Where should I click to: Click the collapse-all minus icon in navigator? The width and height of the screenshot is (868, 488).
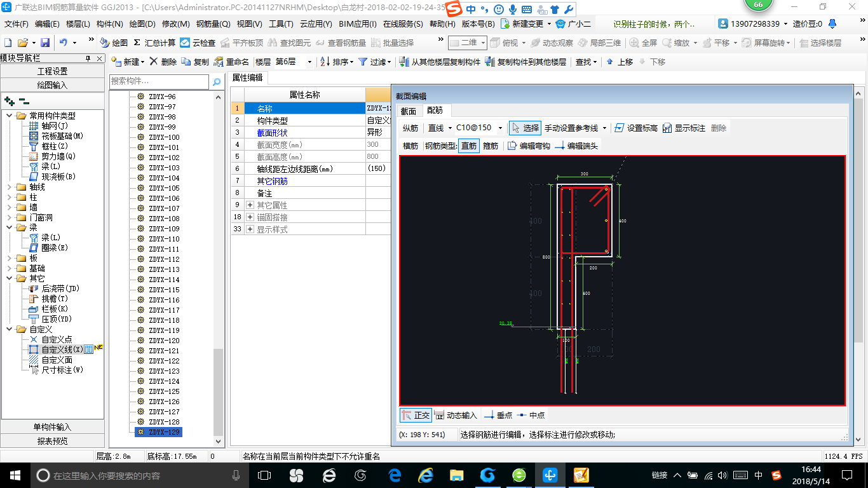(24, 100)
